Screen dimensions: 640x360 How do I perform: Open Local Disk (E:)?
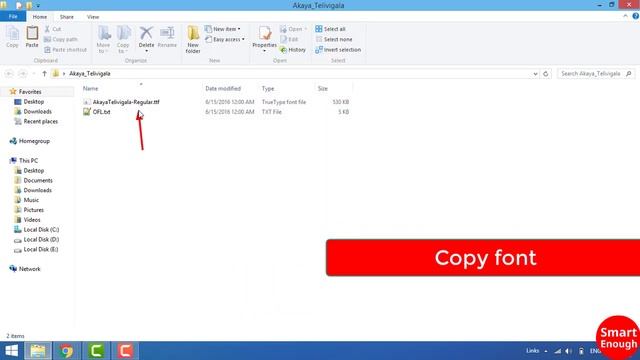(40, 249)
